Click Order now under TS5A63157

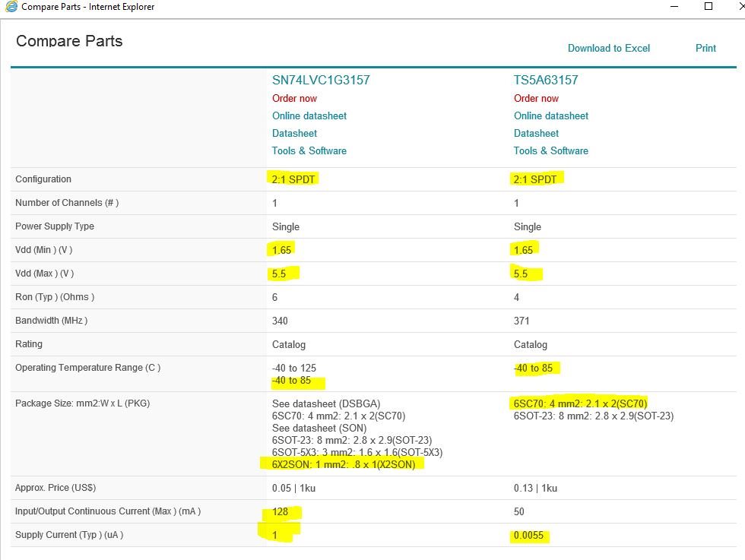coord(536,98)
